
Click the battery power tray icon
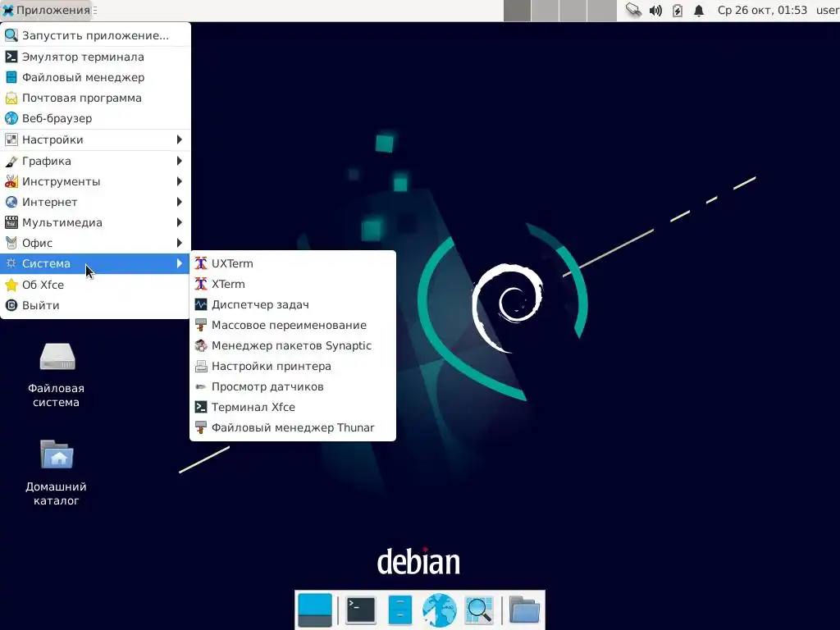(677, 11)
